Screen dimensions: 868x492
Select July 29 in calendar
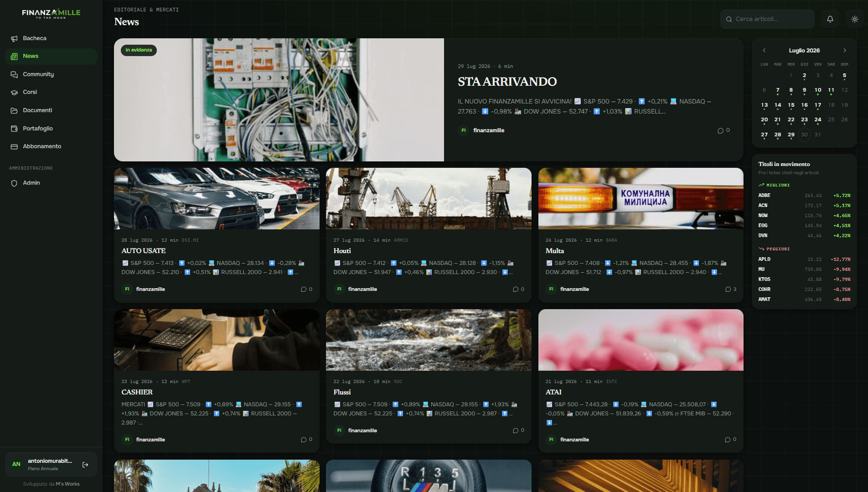791,135
